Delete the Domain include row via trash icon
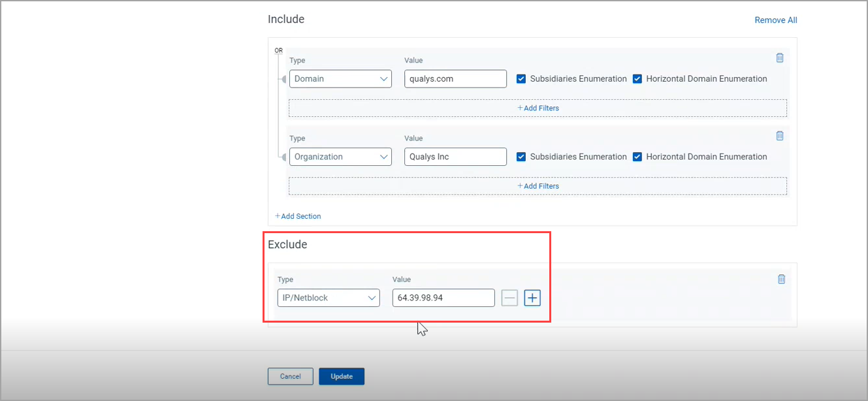Image resolution: width=868 pixels, height=401 pixels. (x=779, y=57)
